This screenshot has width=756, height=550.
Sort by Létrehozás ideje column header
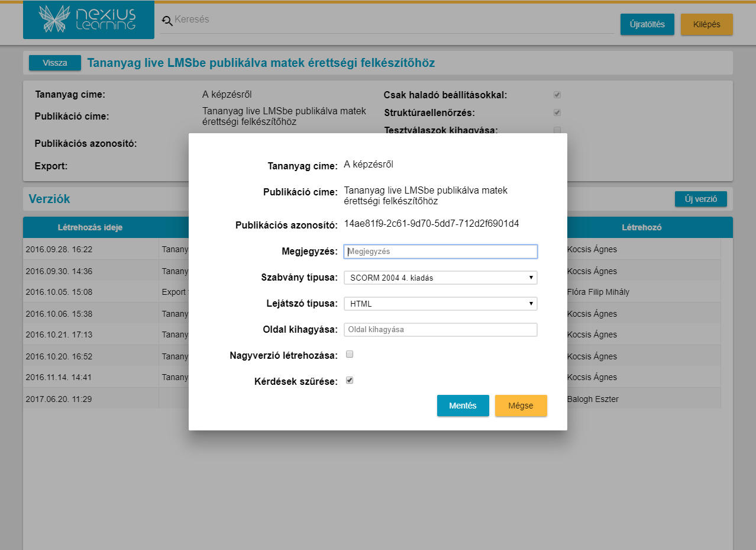(x=90, y=227)
